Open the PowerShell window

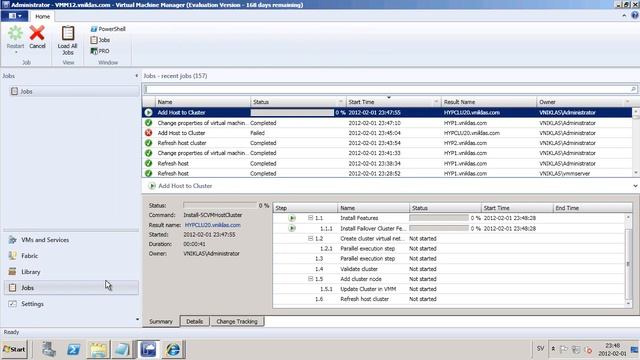click(108, 29)
